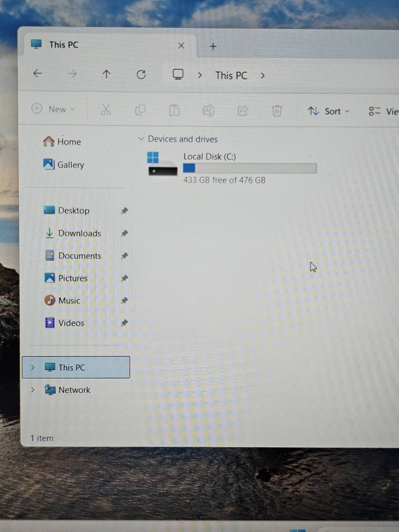Select the Local Disk (C:) drive icon

pos(162,164)
